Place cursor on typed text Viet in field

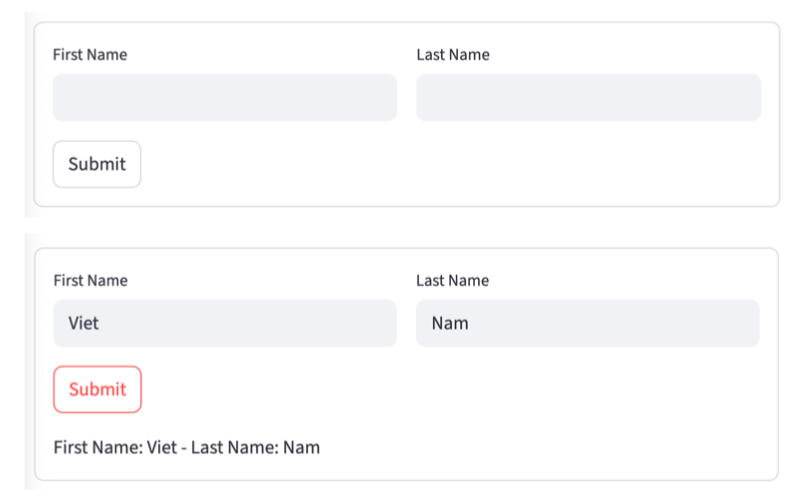84,323
